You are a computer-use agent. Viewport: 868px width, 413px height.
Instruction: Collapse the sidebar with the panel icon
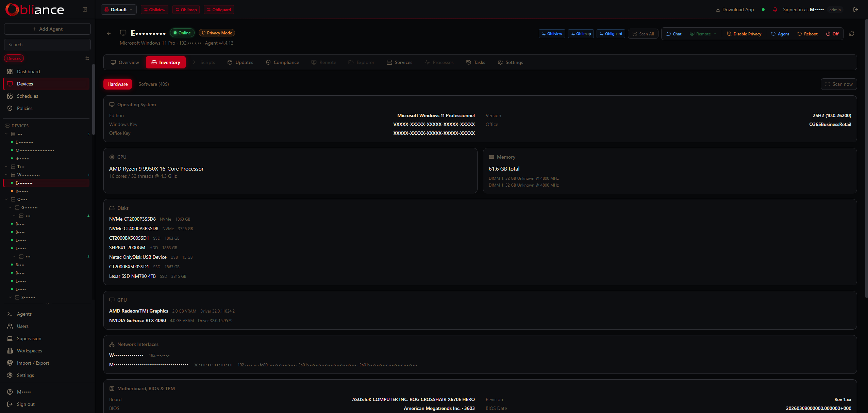pos(84,9)
